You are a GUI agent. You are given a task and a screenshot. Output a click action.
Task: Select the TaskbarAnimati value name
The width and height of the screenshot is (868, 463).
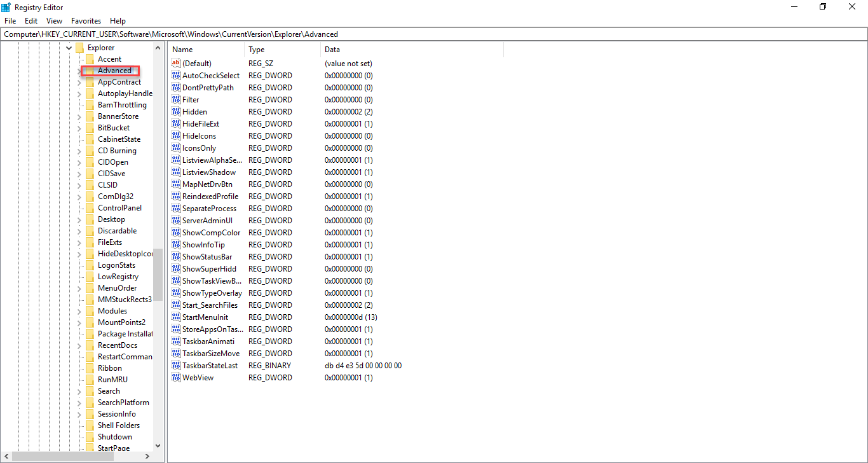click(208, 342)
